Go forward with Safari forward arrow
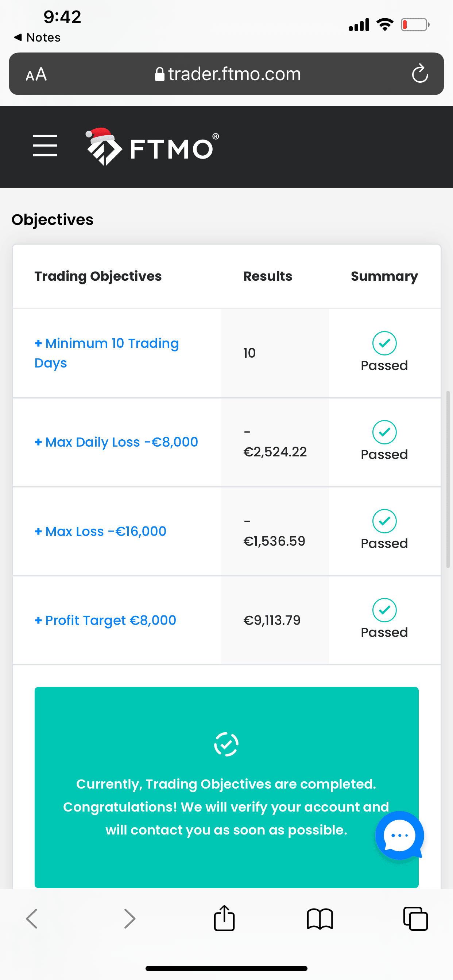 (x=129, y=919)
